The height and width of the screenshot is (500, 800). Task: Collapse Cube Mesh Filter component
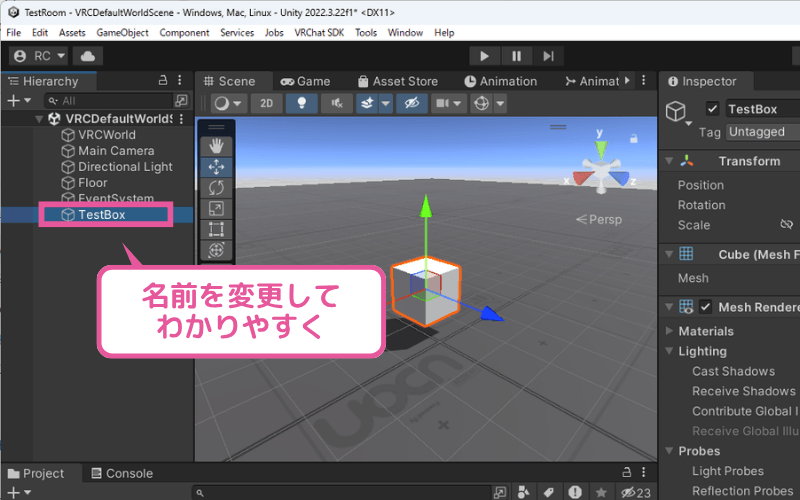[669, 254]
